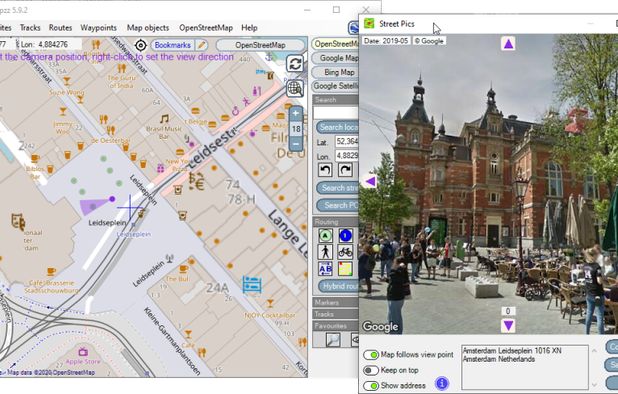Expand the Tracks panel

click(x=336, y=314)
